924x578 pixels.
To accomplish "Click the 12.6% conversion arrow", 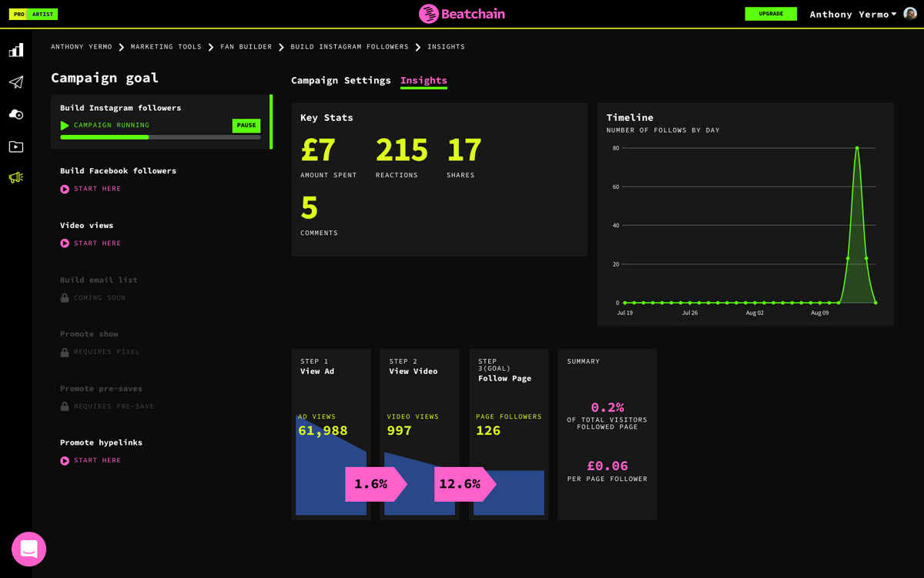I will point(465,484).
